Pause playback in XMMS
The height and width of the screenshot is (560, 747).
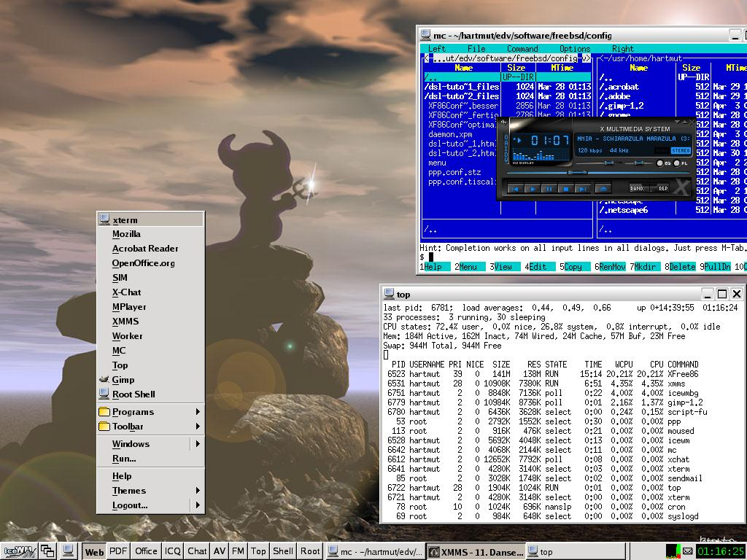point(549,189)
